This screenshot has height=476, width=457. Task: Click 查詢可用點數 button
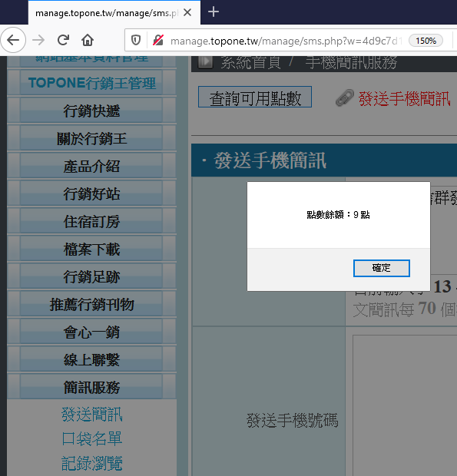tap(255, 98)
